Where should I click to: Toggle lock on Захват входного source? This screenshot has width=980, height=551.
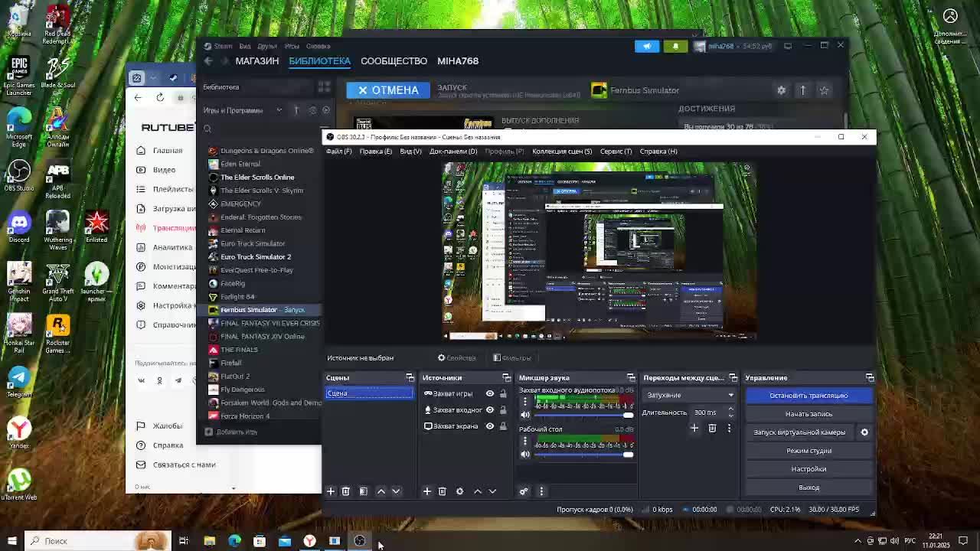pyautogui.click(x=503, y=410)
